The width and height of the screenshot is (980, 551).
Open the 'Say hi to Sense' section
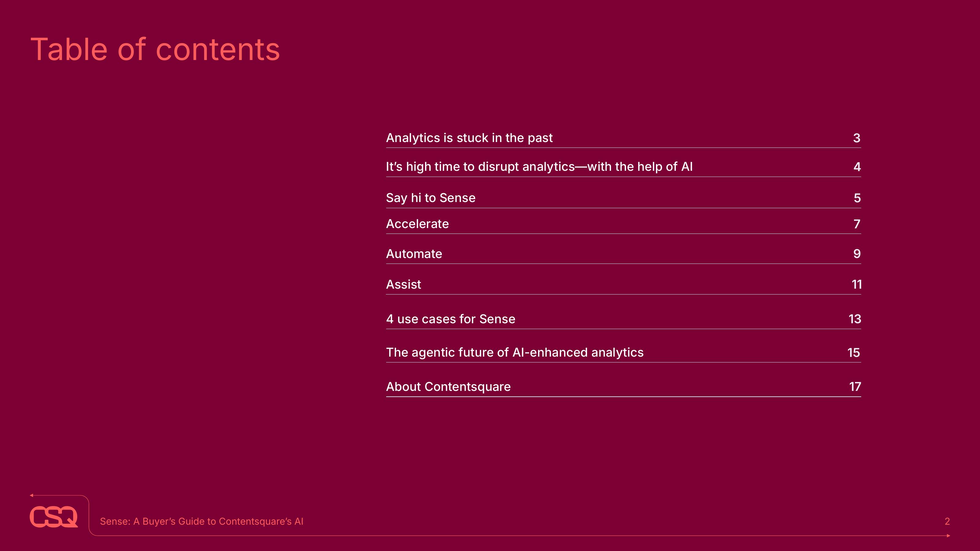(x=431, y=198)
